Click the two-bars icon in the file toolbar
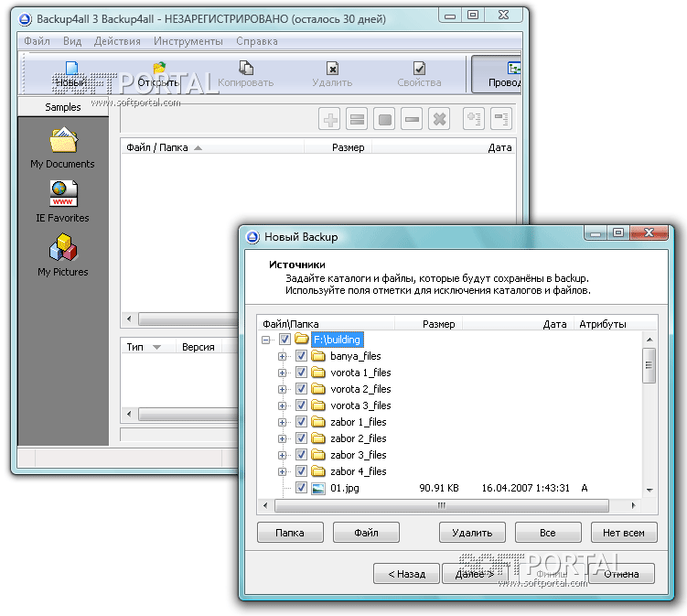Screen dimensions: 687x616 357,119
